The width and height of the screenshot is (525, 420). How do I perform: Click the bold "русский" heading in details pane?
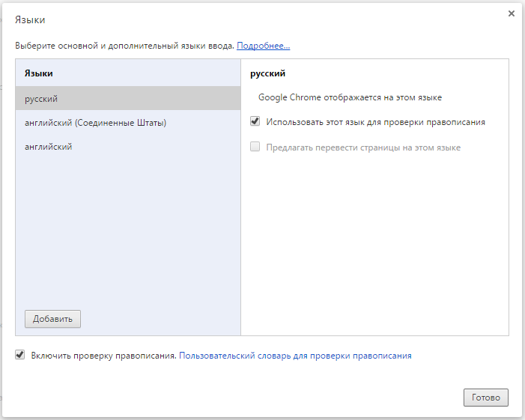[x=268, y=73]
